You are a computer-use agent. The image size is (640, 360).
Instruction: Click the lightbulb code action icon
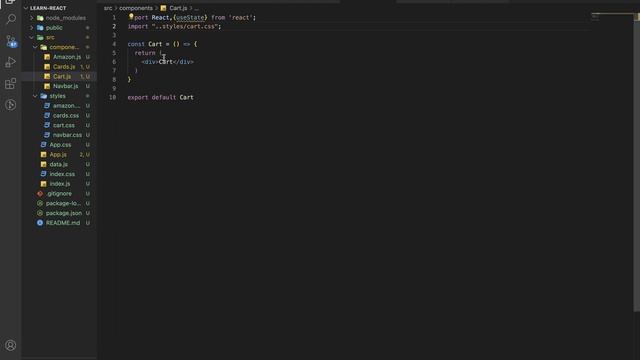131,17
